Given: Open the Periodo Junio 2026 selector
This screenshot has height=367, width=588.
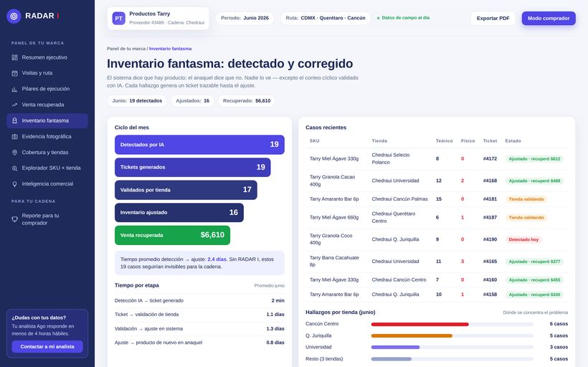Looking at the screenshot, I should [x=245, y=18].
